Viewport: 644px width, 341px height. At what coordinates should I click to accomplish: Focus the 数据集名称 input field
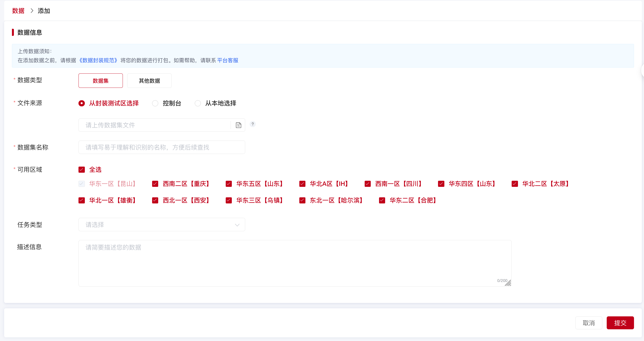click(162, 147)
